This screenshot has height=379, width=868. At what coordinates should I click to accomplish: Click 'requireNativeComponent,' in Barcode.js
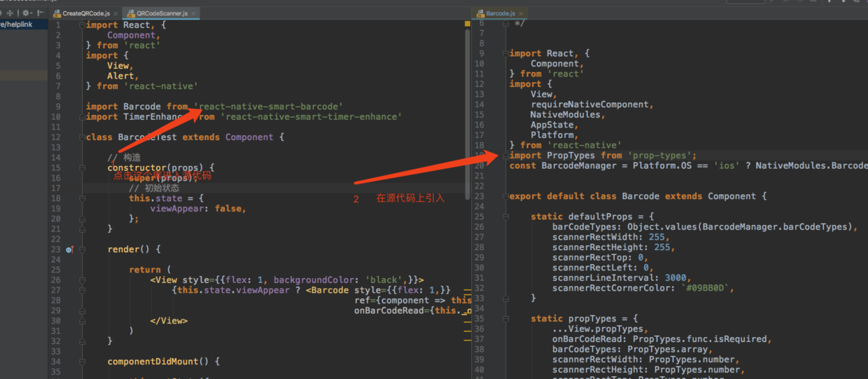click(x=591, y=104)
